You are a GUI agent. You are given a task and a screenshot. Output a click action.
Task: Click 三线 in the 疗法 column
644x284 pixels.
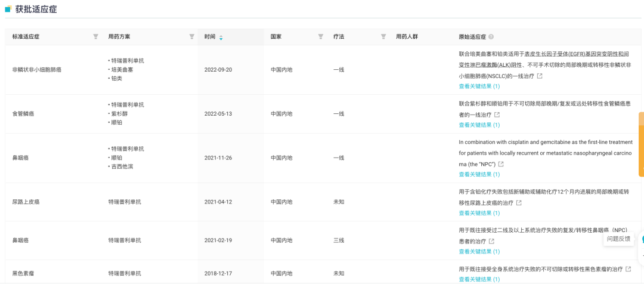point(339,240)
